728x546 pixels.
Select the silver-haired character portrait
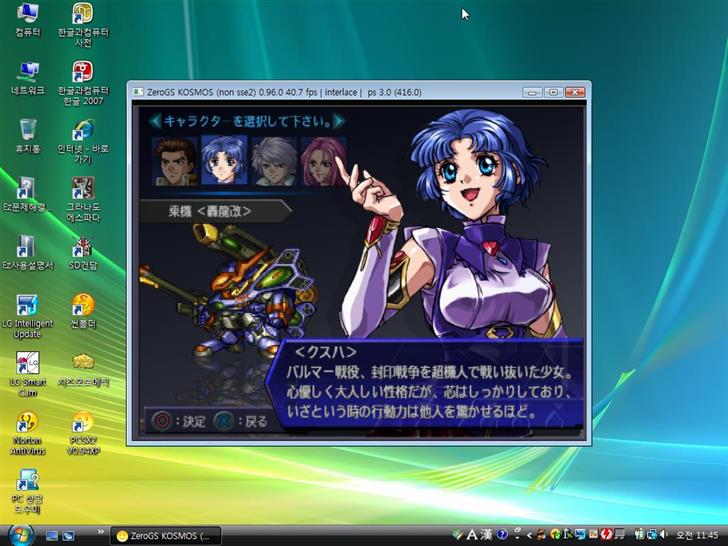(x=274, y=162)
